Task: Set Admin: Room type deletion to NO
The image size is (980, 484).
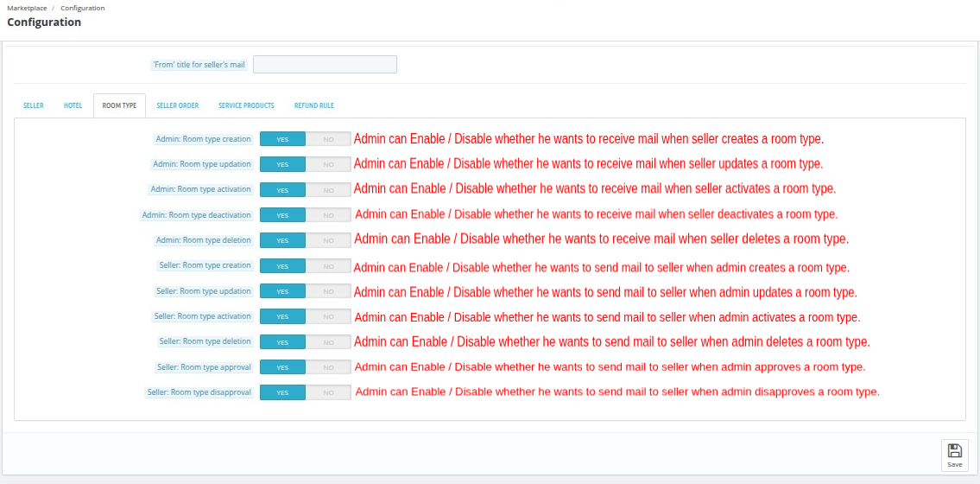Action: pyautogui.click(x=328, y=240)
